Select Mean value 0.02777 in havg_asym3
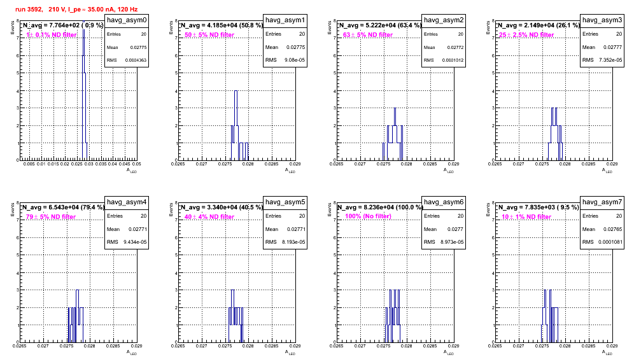Screen dimensions: 634x364 click(x=612, y=47)
